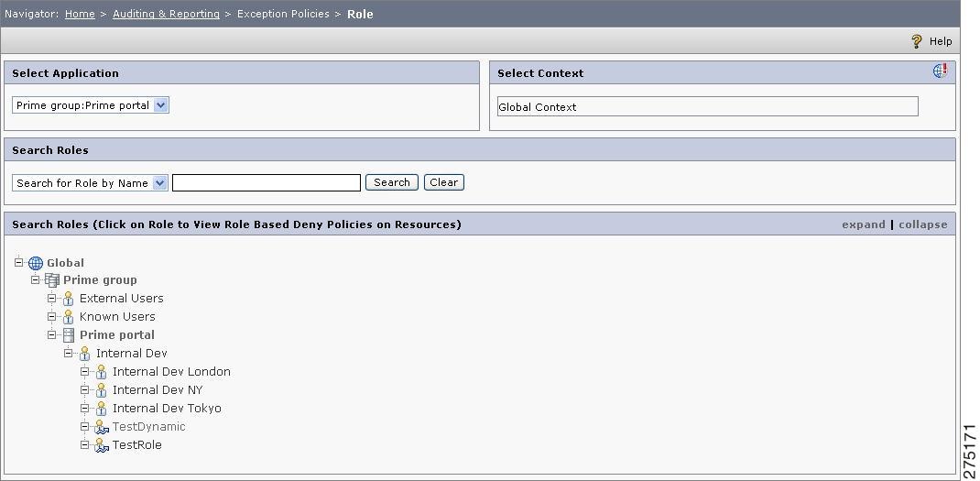Click the TestRole role icon
Screen dimensions: 980x481
point(102,445)
